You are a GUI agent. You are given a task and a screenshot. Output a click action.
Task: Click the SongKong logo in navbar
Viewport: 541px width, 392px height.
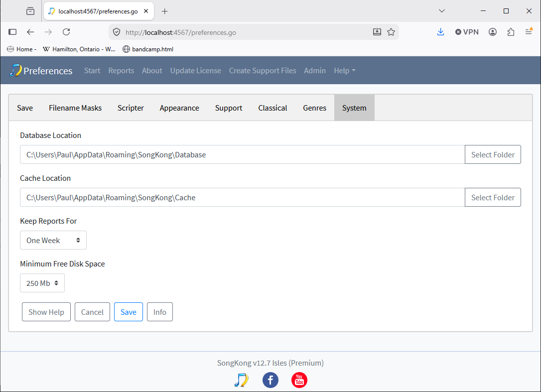tap(15, 70)
